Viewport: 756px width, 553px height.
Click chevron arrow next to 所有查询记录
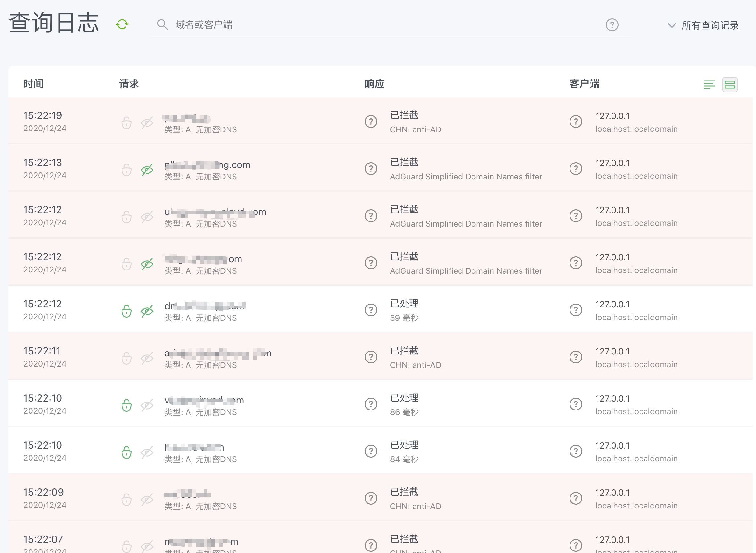pos(671,25)
